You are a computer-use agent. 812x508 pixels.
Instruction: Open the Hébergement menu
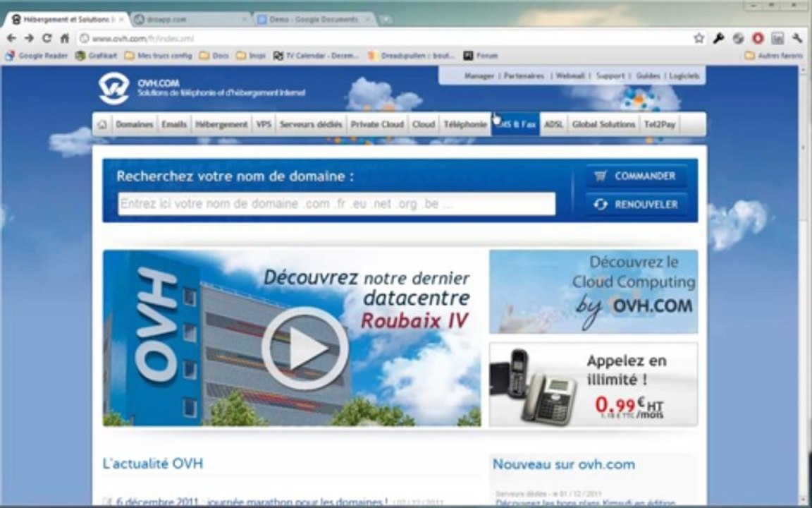tap(221, 124)
